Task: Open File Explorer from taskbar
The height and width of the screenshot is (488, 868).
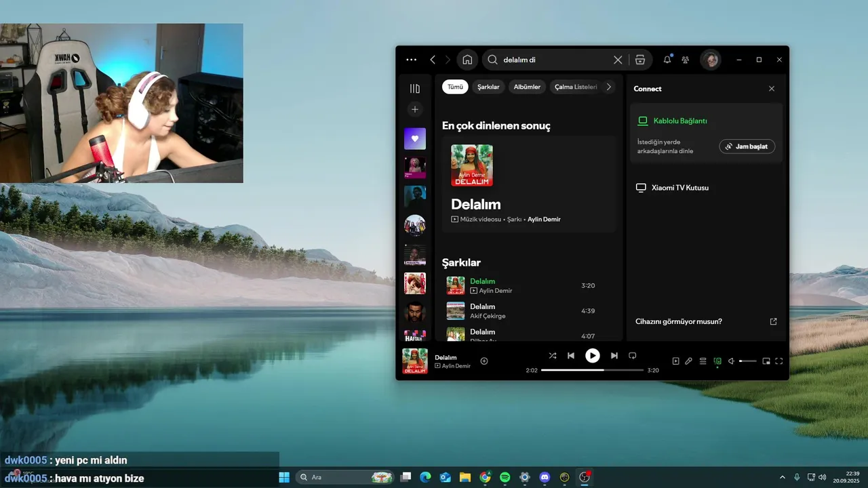Action: tap(465, 477)
